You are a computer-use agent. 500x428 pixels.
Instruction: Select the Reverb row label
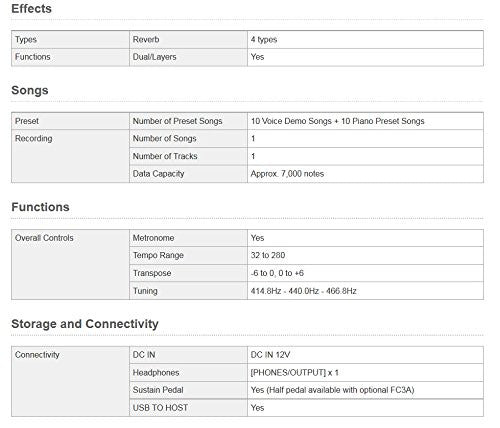coord(146,39)
